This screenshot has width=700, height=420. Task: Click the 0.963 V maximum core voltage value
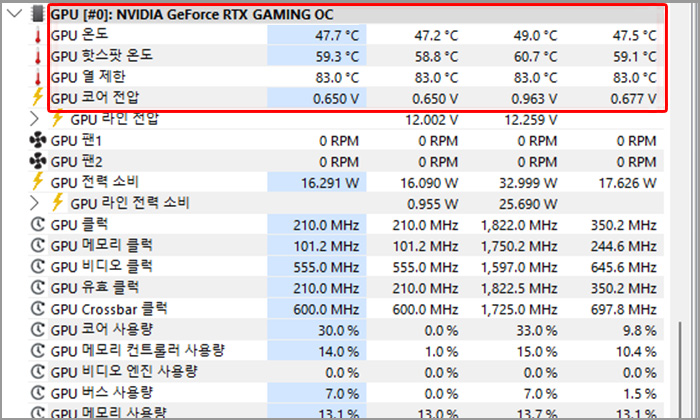coord(534,99)
